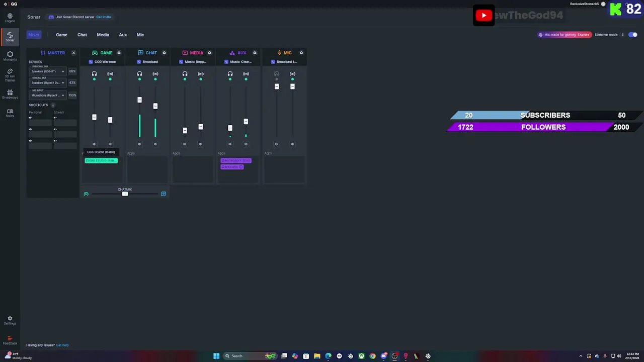Mute the MEDIA stream mix speaker icon
The width and height of the screenshot is (644, 362).
[x=201, y=144]
